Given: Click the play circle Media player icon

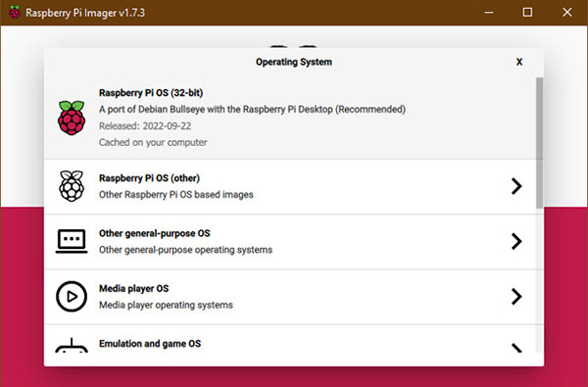Looking at the screenshot, I should point(72,296).
